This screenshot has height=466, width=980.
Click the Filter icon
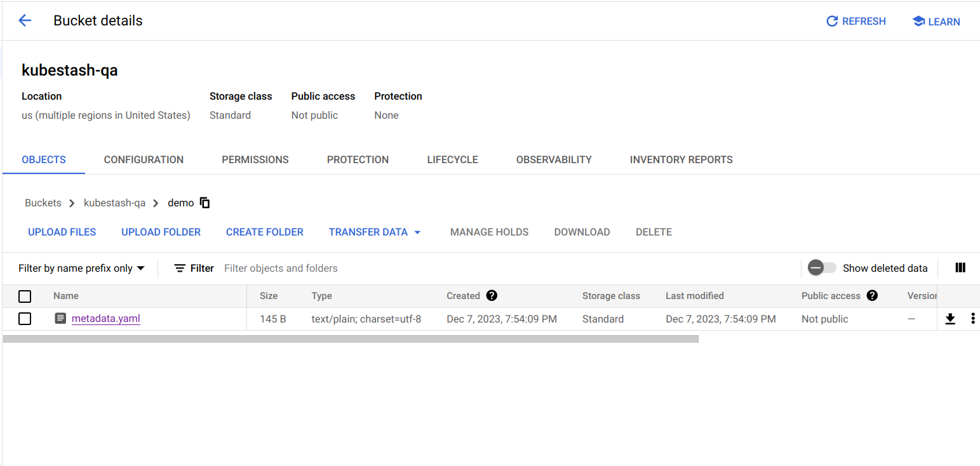point(180,268)
